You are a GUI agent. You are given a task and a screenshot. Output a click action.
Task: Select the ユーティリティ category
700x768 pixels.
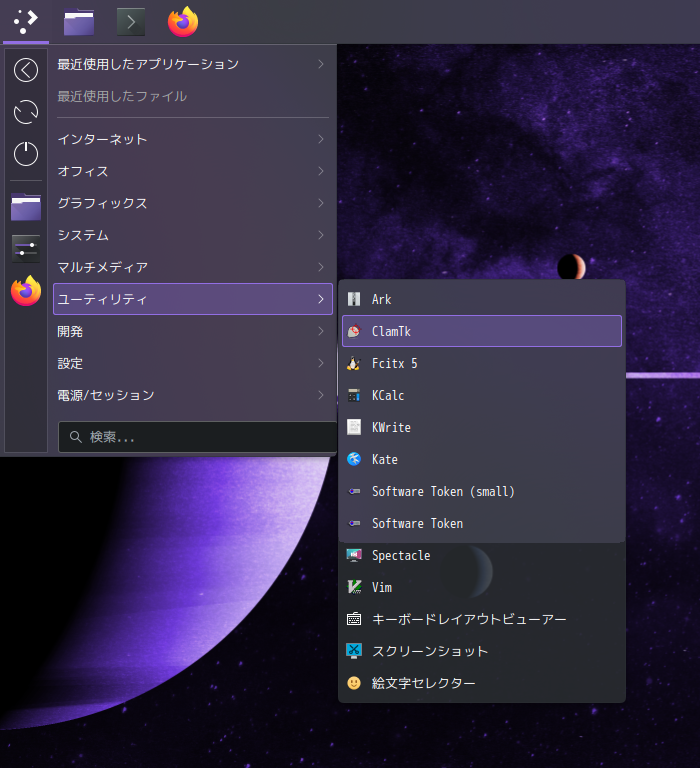[193, 299]
